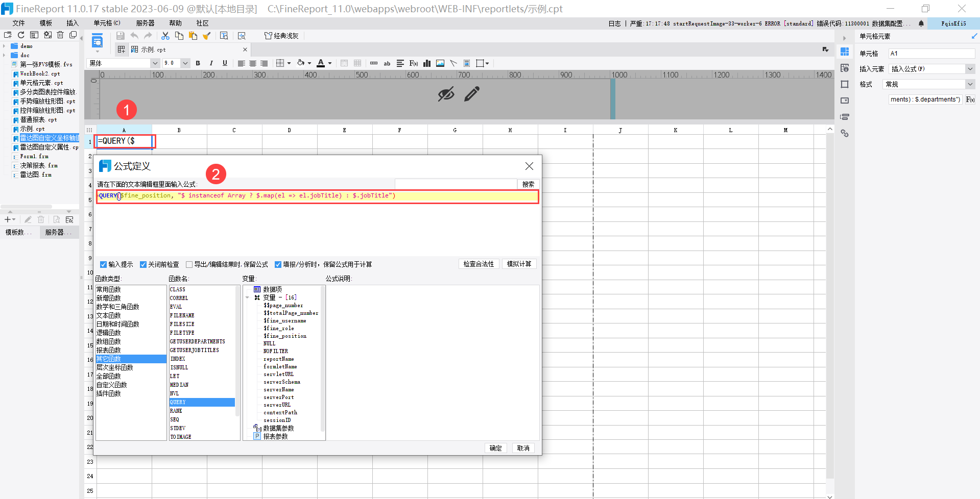Click the fill color bucket swatch
Image resolution: width=980 pixels, height=499 pixels.
[x=301, y=63]
